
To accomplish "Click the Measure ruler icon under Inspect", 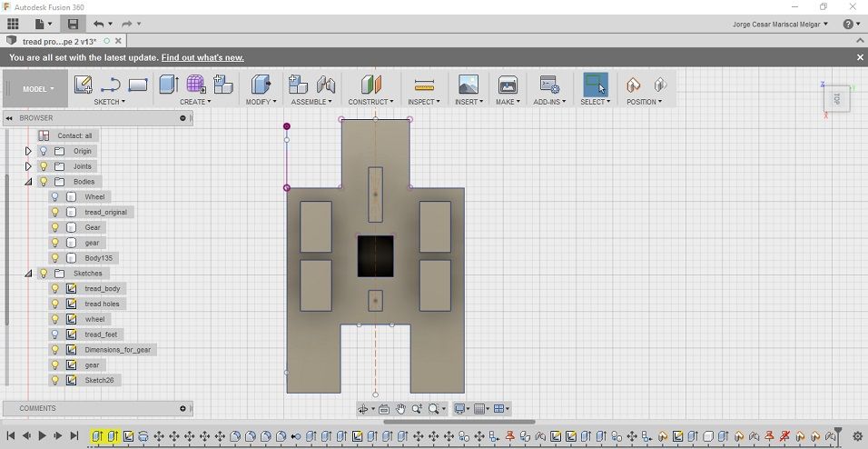I will coord(424,85).
